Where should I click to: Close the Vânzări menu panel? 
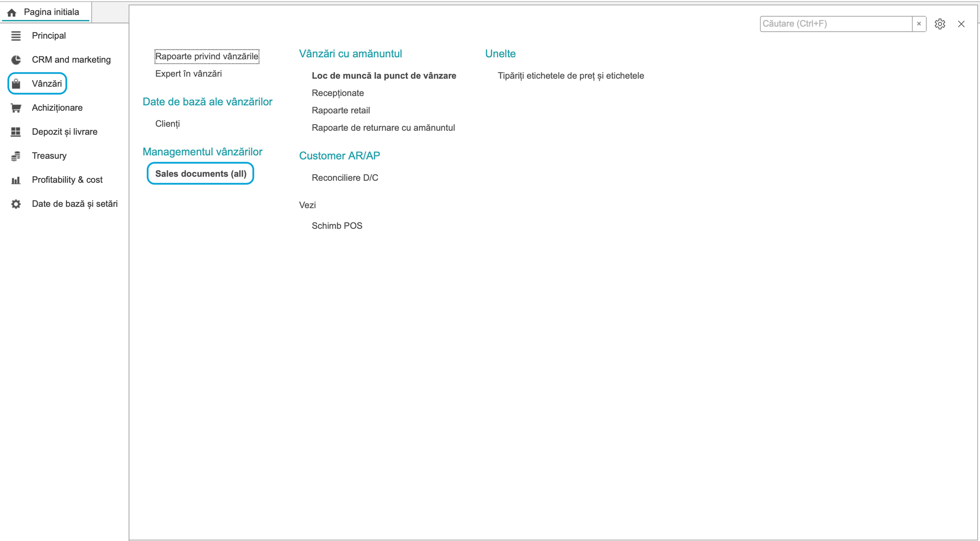(x=961, y=24)
